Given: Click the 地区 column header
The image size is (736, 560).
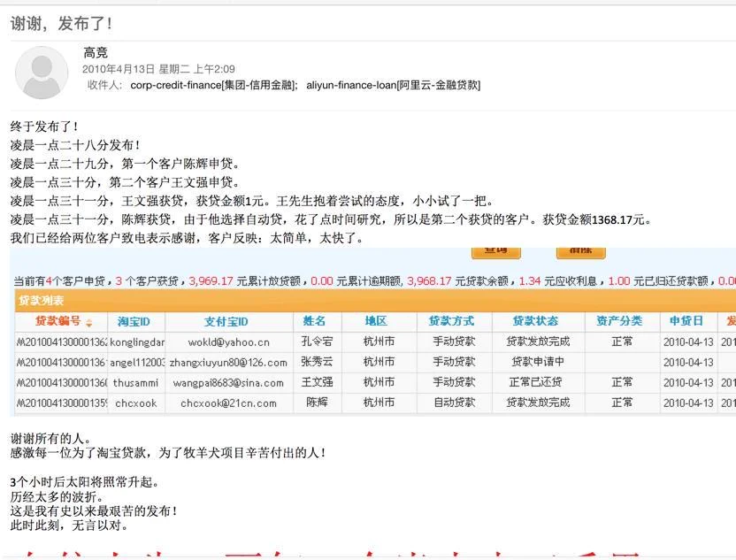Looking at the screenshot, I should [x=377, y=321].
